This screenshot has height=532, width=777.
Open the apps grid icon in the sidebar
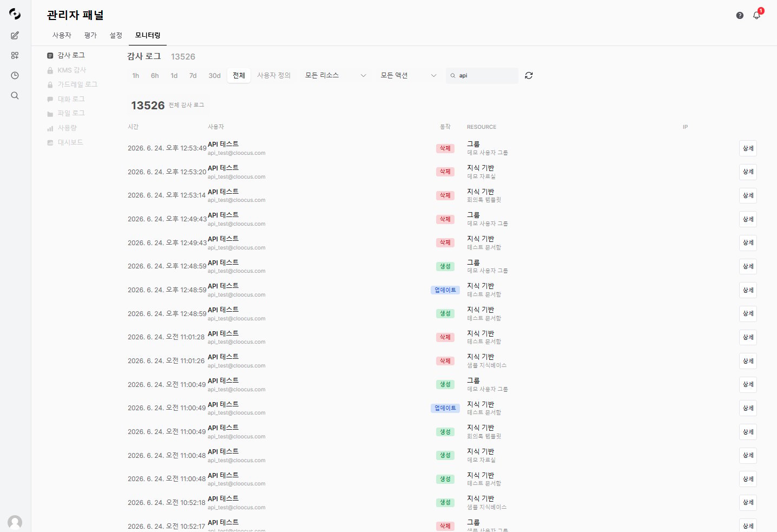point(15,55)
